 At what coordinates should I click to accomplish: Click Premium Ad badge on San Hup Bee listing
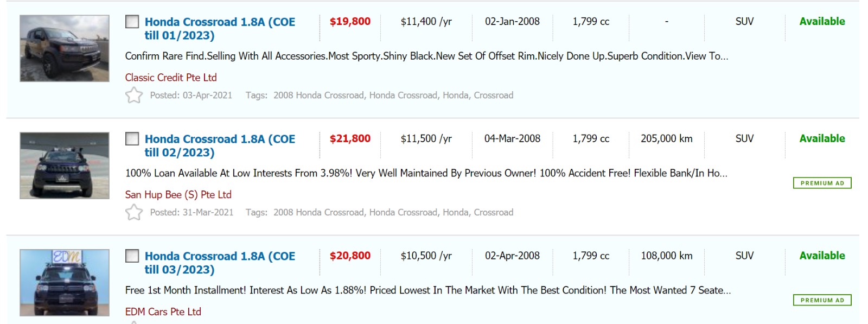[822, 183]
